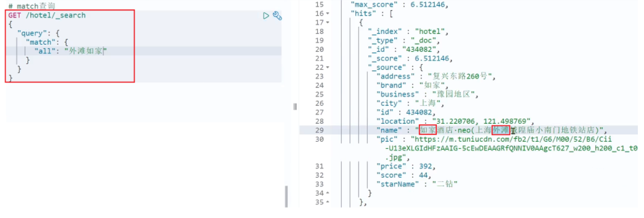This screenshot has height=218, width=644.
Task: Click the fold arrow on line 34
Action: pyautogui.click(x=328, y=192)
